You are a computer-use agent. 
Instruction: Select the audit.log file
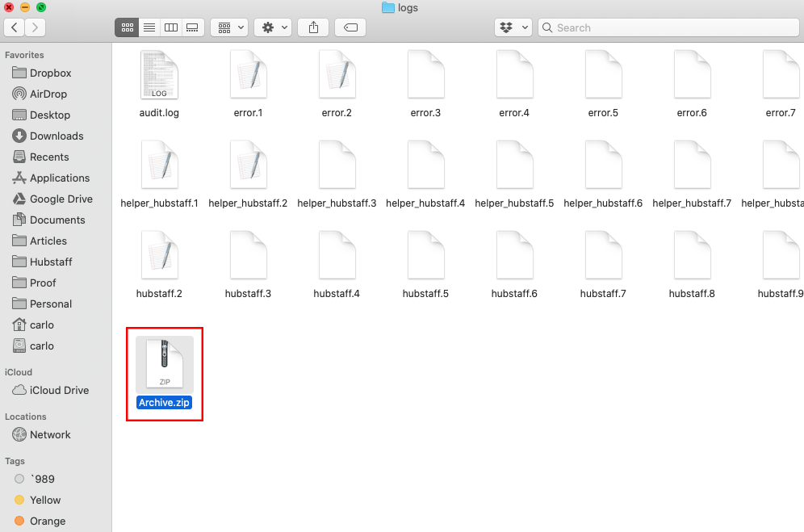pyautogui.click(x=160, y=85)
